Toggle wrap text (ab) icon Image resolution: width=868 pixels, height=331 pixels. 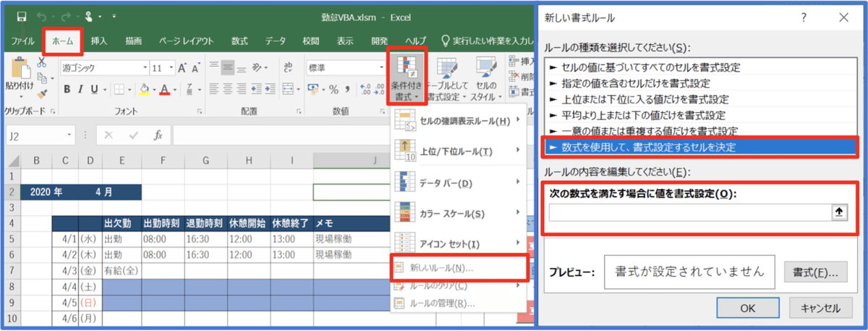290,67
